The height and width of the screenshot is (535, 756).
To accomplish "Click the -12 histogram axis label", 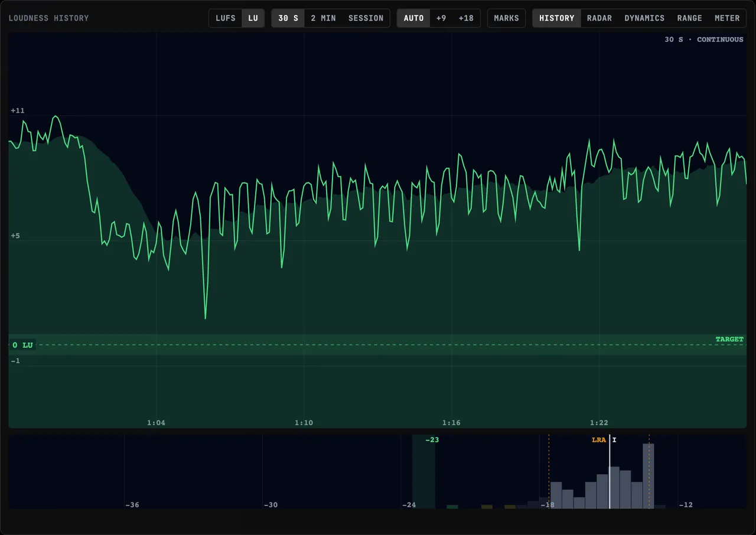I will click(686, 505).
